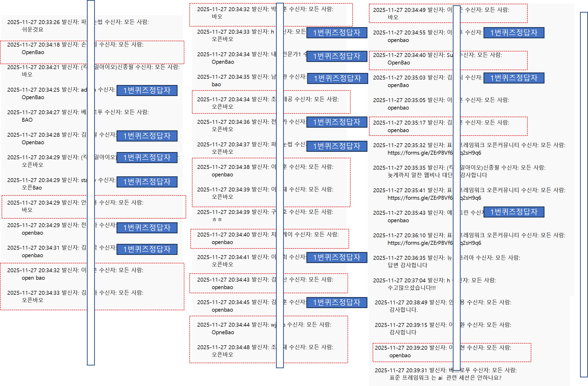Image resolution: width=588 pixels, height=386 pixels.
Task: Select the '수고많으셨습니다!!!' message
Action: 411,288
